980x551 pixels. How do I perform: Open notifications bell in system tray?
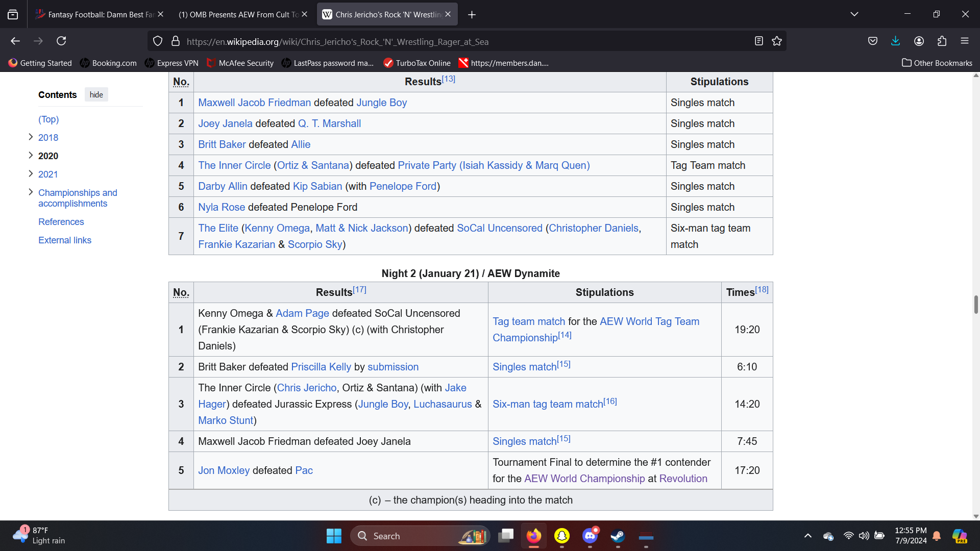tap(937, 536)
